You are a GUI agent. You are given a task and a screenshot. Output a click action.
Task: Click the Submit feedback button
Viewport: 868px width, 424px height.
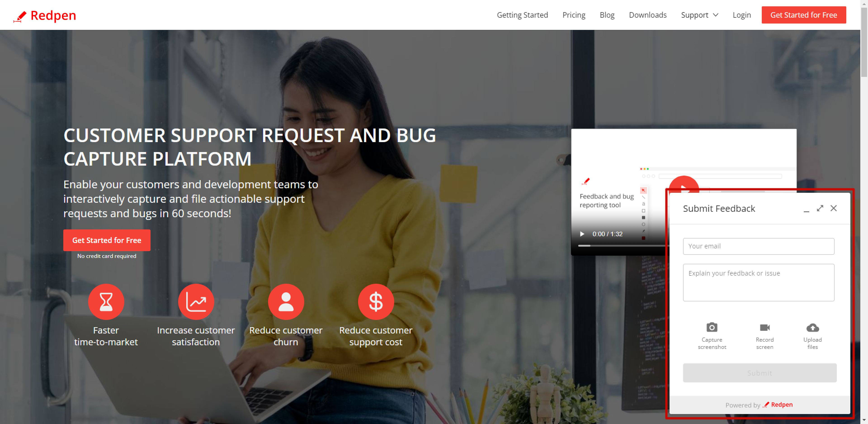click(x=759, y=373)
